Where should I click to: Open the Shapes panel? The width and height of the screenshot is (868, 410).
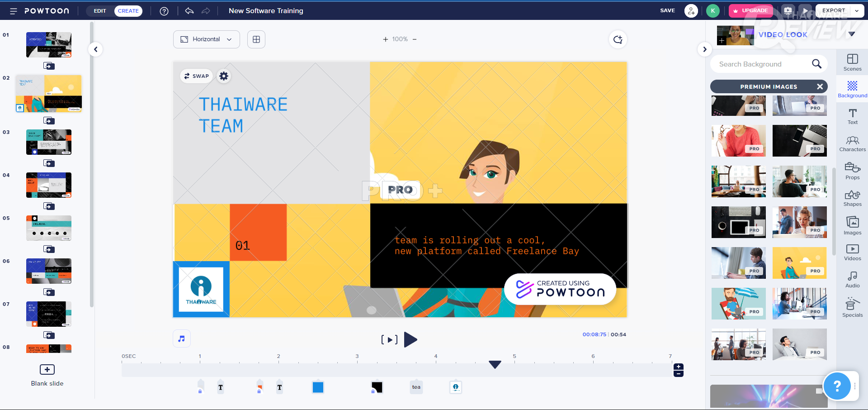(x=852, y=198)
